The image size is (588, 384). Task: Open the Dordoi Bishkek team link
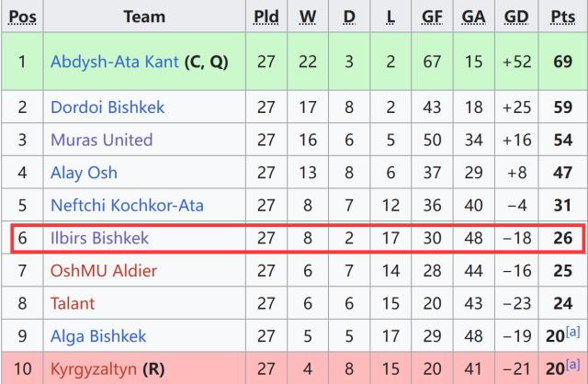coord(107,107)
